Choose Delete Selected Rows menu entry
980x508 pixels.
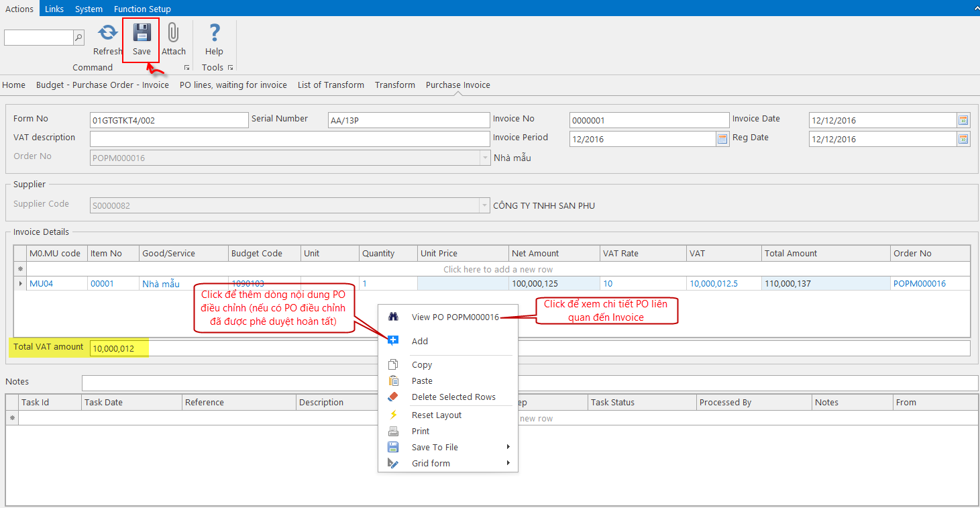(x=448, y=397)
